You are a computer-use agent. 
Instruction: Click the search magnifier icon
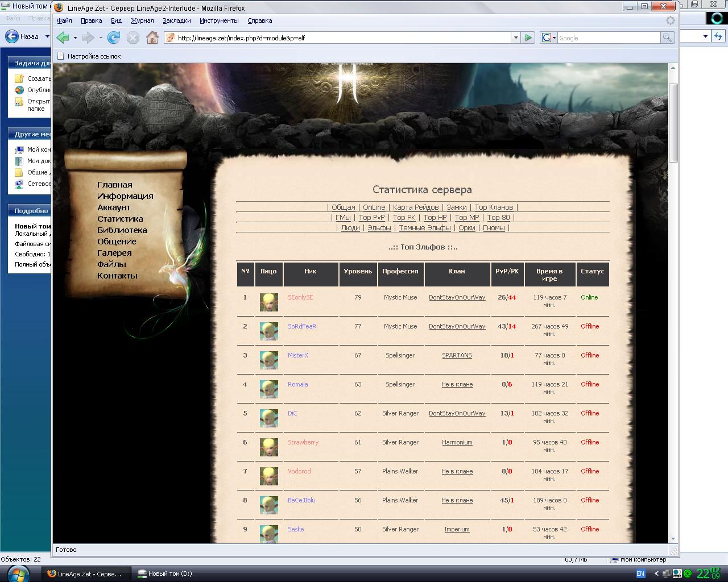667,38
